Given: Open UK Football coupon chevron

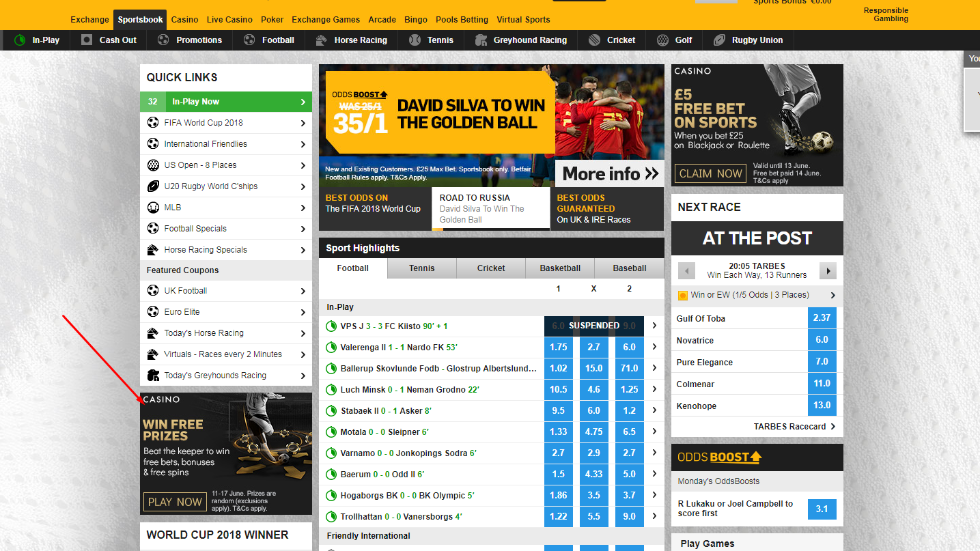Looking at the screenshot, I should point(303,291).
